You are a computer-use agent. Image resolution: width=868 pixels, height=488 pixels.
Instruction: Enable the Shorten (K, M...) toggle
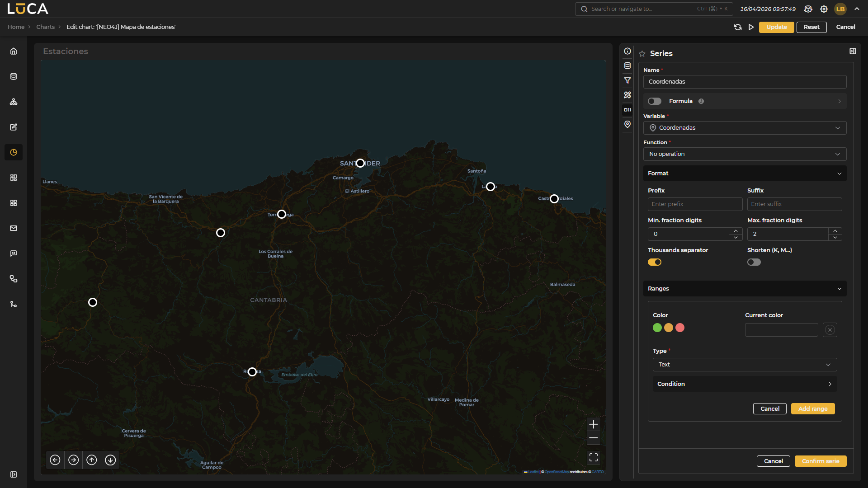pos(754,262)
